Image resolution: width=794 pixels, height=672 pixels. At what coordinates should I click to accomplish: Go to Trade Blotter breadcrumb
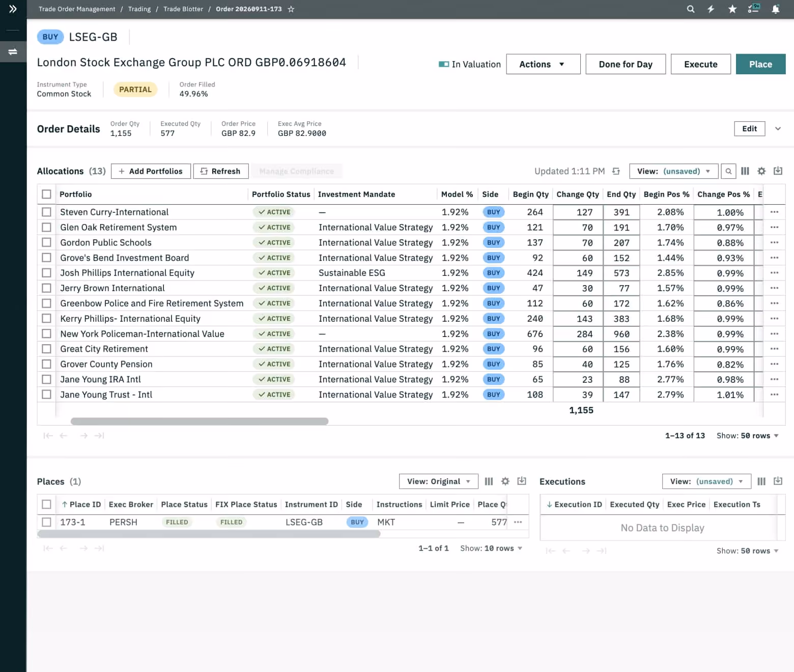[183, 9]
